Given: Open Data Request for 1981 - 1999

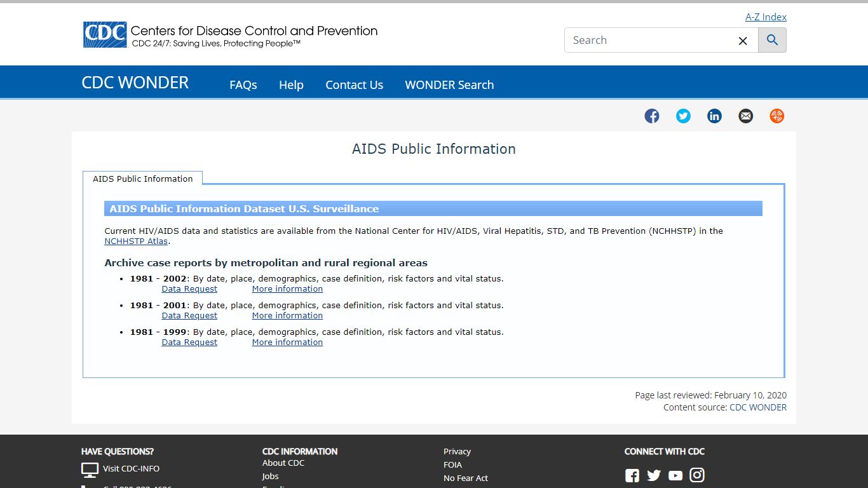Looking at the screenshot, I should pos(189,342).
